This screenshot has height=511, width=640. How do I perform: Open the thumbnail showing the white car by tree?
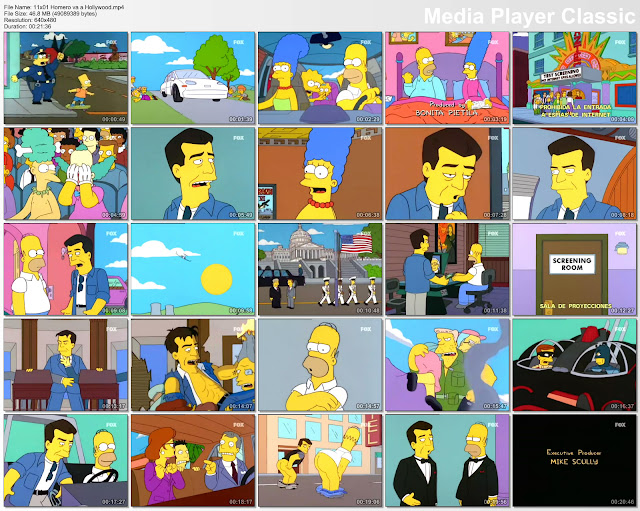click(193, 78)
